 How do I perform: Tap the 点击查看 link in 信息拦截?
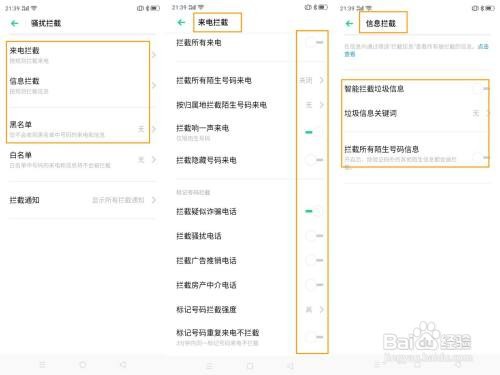coord(483,46)
